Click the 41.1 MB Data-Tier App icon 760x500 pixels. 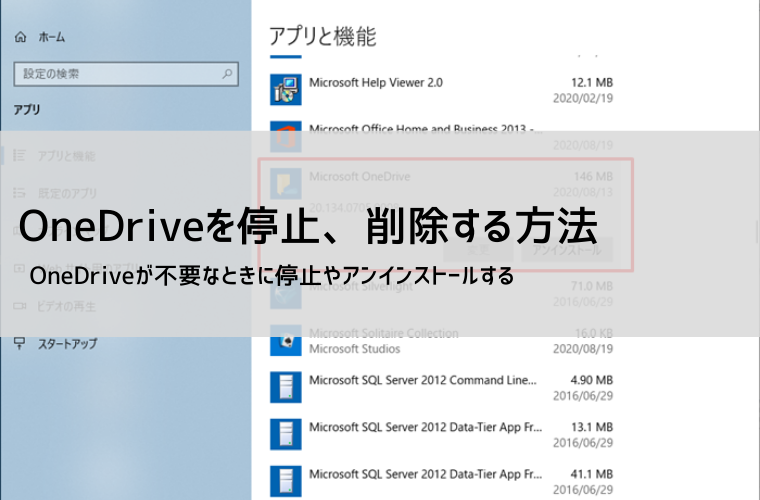[285, 481]
